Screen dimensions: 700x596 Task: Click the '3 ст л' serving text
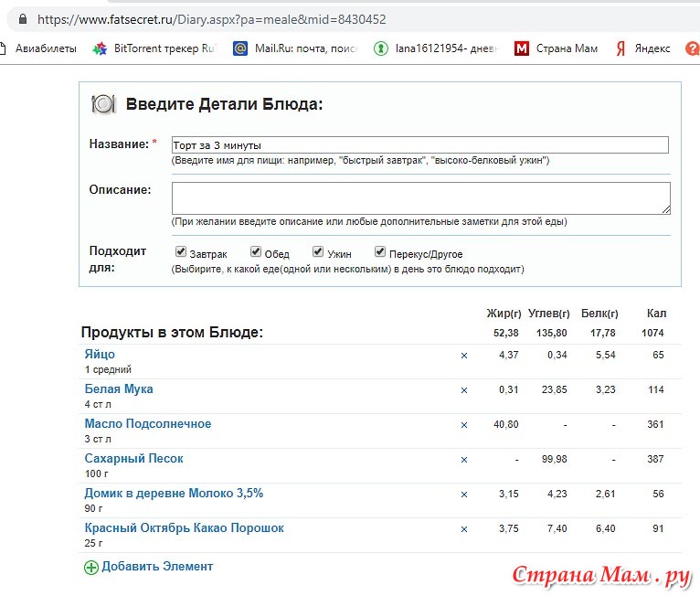(98, 439)
